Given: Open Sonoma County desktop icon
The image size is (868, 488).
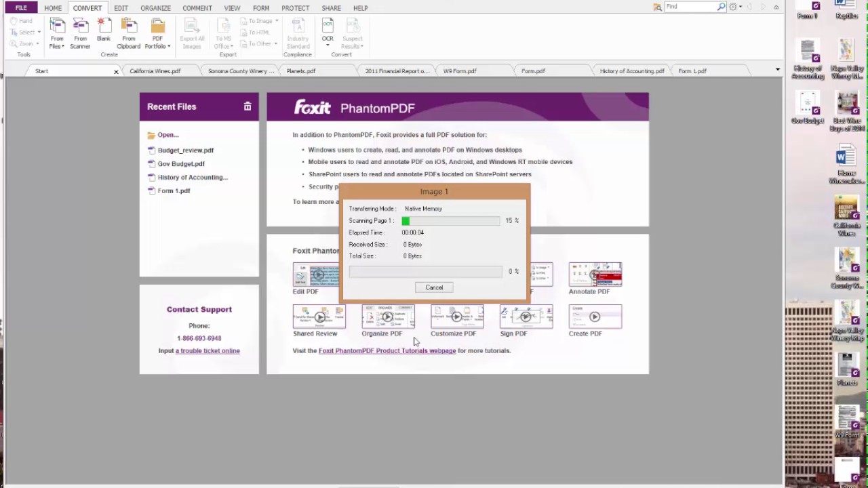Looking at the screenshot, I should (846, 269).
